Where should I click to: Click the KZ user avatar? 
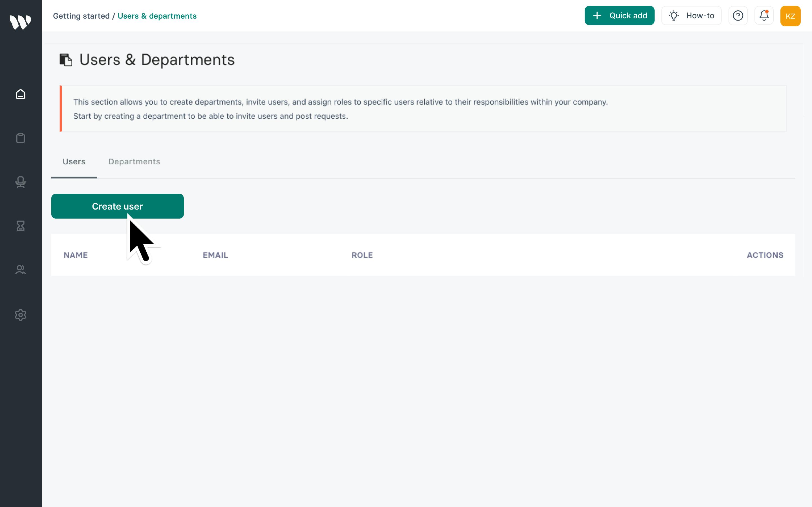pos(790,16)
